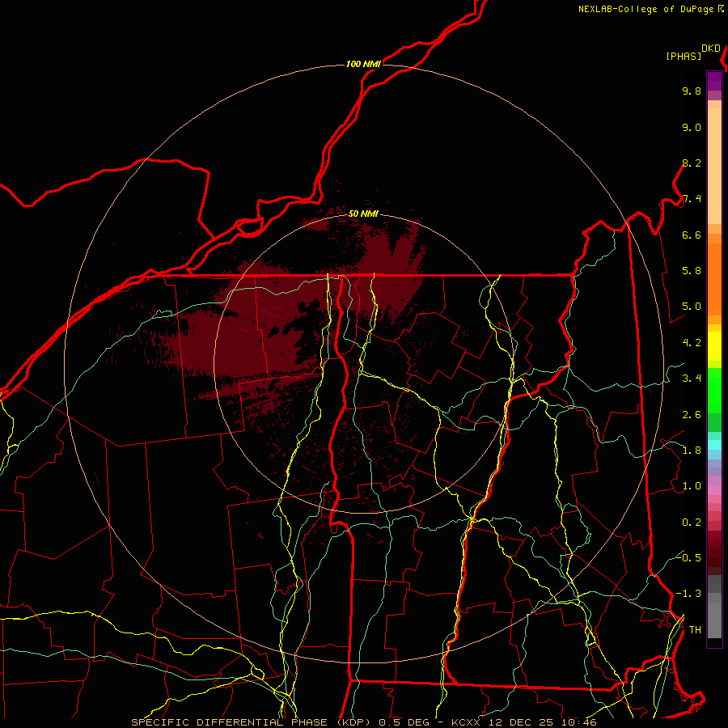Pick the purple band at the top of the color scale

(714, 82)
